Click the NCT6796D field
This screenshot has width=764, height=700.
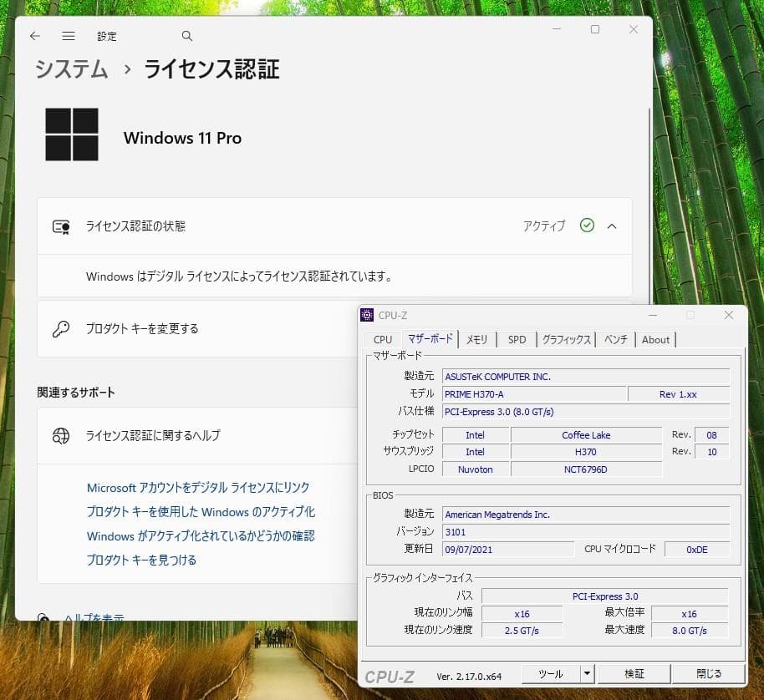coord(587,469)
